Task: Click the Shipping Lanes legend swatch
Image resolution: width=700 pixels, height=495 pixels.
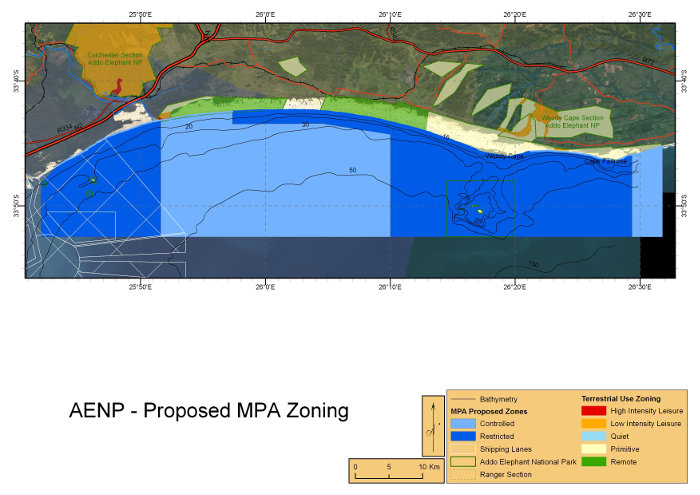Action: tap(463, 449)
